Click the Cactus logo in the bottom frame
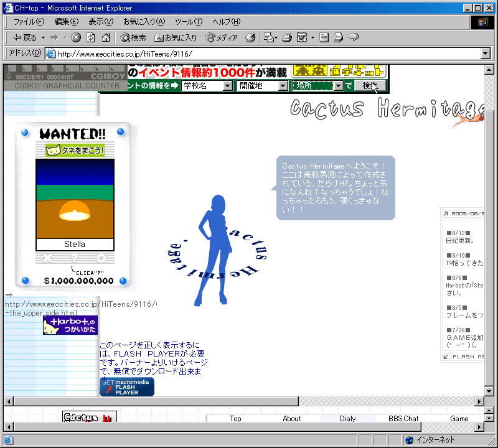This screenshot has width=498, height=448. pos(90,417)
